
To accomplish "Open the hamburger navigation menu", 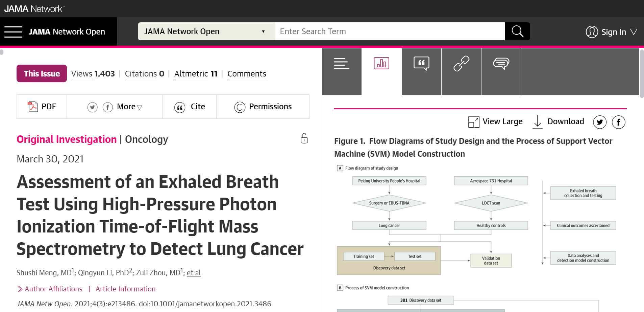I will point(13,32).
